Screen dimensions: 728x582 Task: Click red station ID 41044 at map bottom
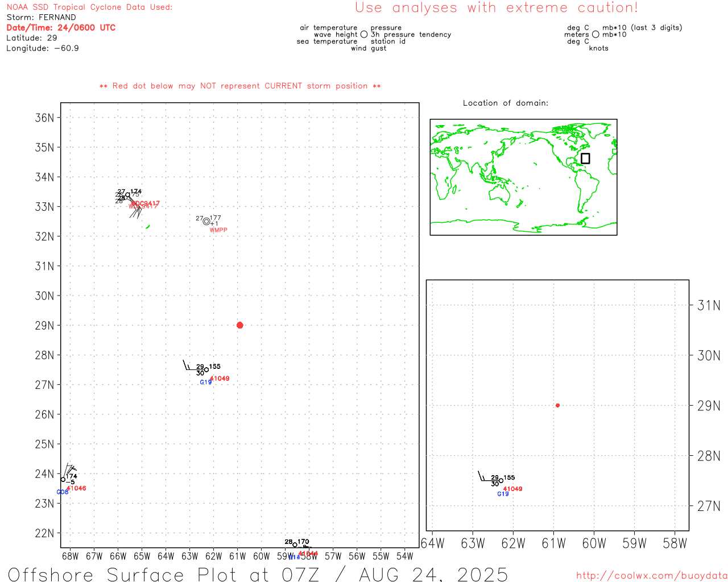(308, 554)
